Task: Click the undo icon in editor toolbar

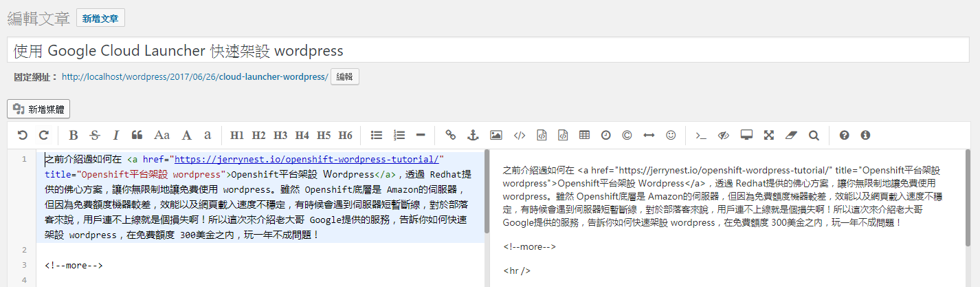Action: [23, 136]
